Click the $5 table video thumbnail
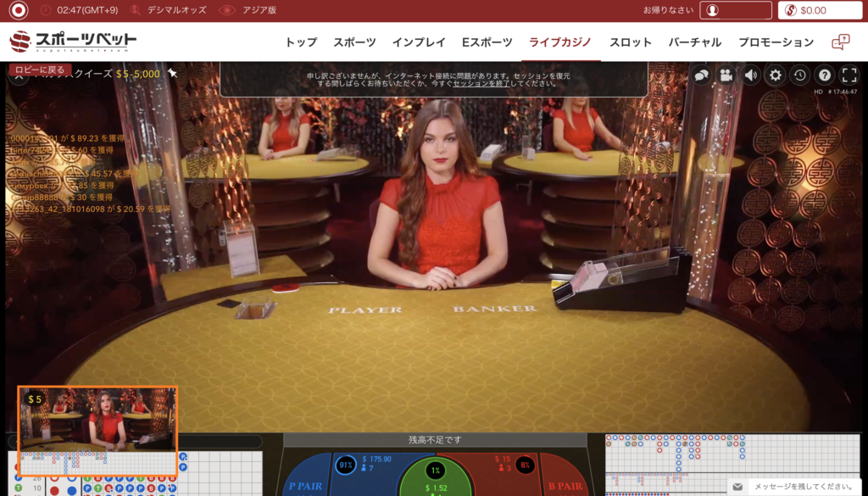Image resolution: width=868 pixels, height=496 pixels. (97, 421)
